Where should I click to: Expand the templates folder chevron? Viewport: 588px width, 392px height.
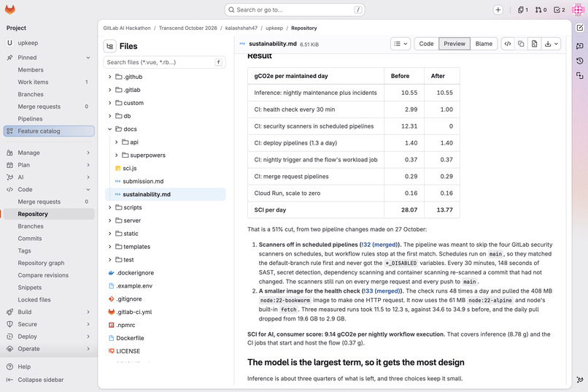click(x=109, y=247)
